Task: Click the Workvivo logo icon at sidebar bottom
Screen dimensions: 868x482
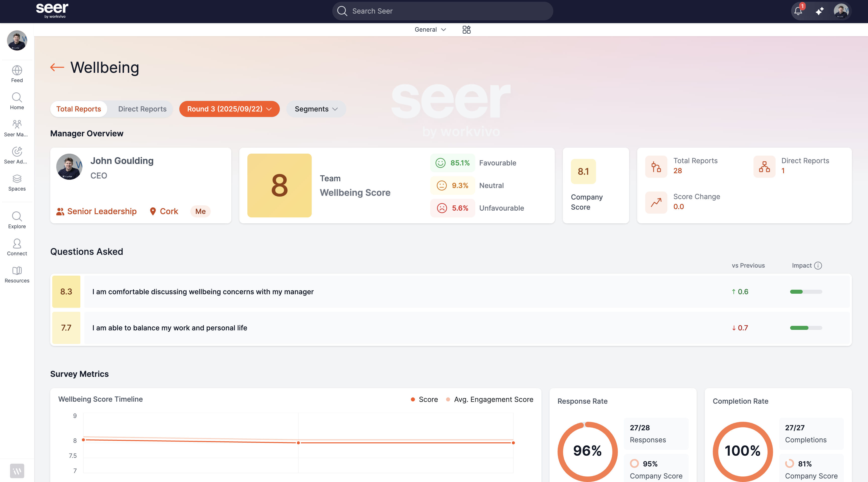Action: tap(17, 470)
